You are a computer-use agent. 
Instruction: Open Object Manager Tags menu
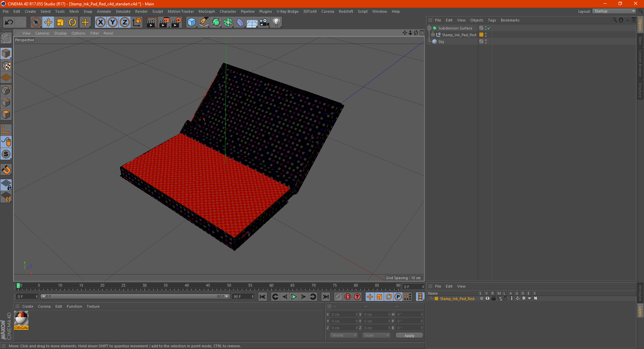[x=492, y=20]
